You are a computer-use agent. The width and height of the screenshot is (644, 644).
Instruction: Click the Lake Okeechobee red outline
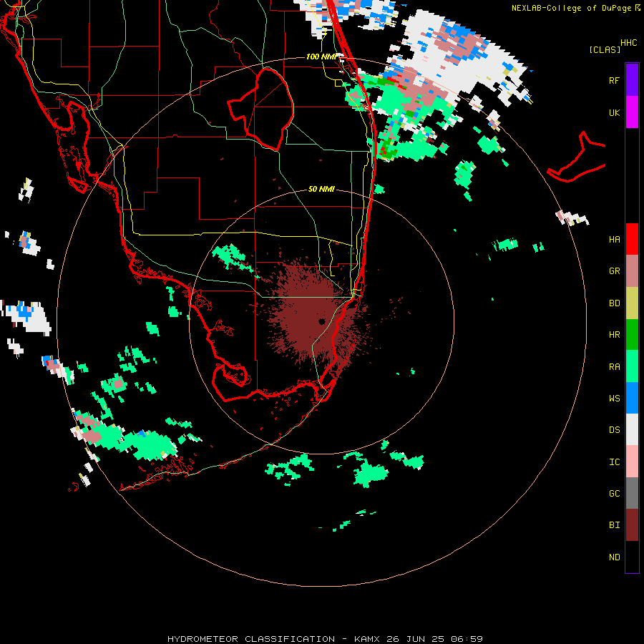click(x=260, y=109)
